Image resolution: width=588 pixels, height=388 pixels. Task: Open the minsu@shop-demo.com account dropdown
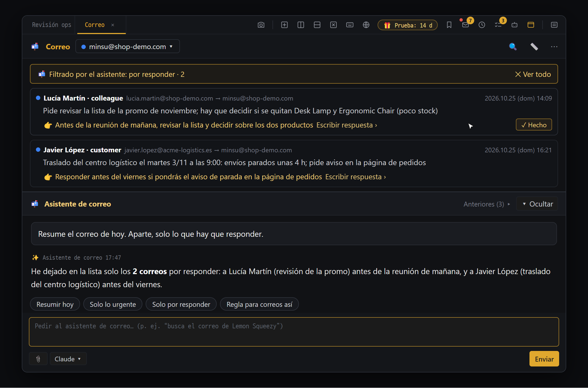(x=127, y=47)
